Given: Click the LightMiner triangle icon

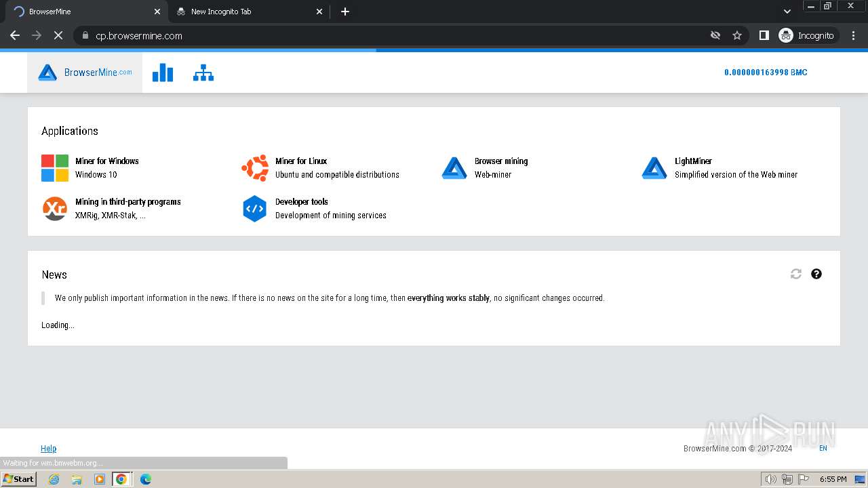Looking at the screenshot, I should tap(654, 168).
